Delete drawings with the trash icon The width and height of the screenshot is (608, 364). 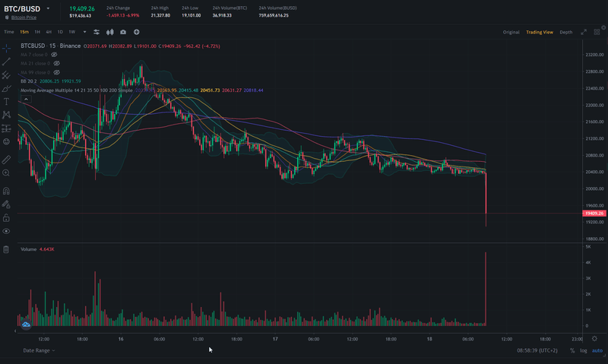(x=6, y=248)
